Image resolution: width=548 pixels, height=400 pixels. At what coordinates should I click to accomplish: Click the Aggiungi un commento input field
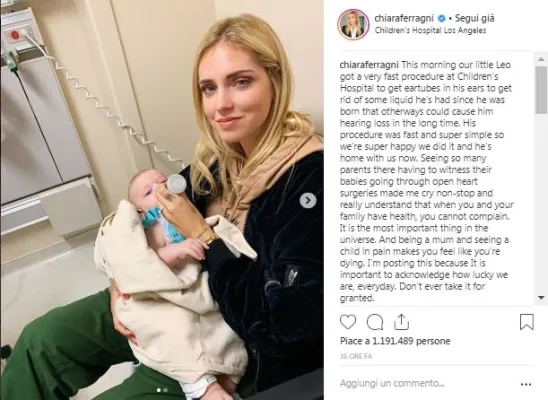(x=426, y=383)
